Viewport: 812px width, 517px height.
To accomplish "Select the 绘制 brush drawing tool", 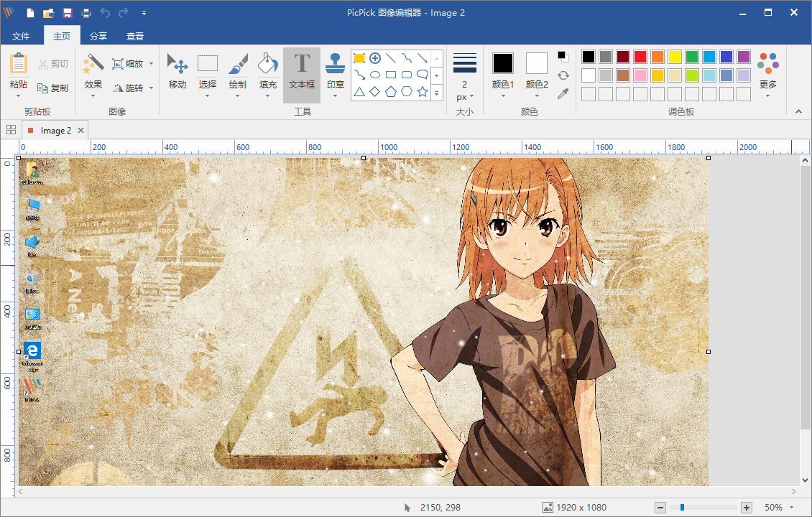I will tap(238, 64).
